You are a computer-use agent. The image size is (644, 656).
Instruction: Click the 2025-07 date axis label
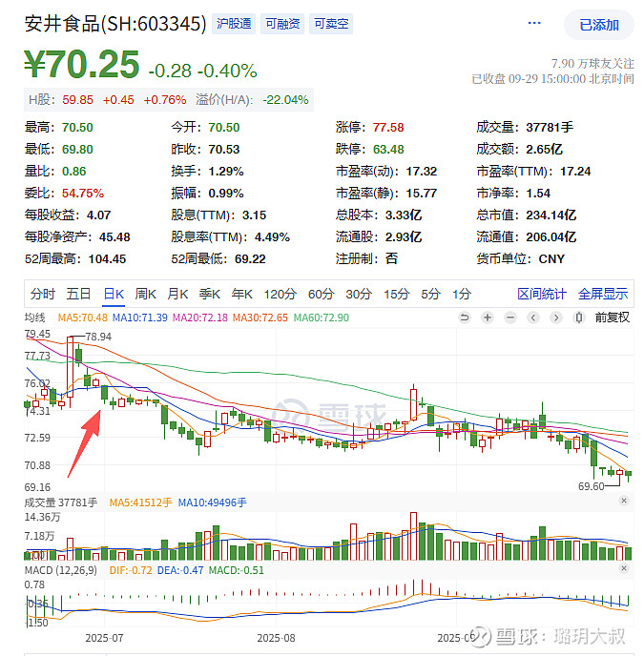[104, 638]
